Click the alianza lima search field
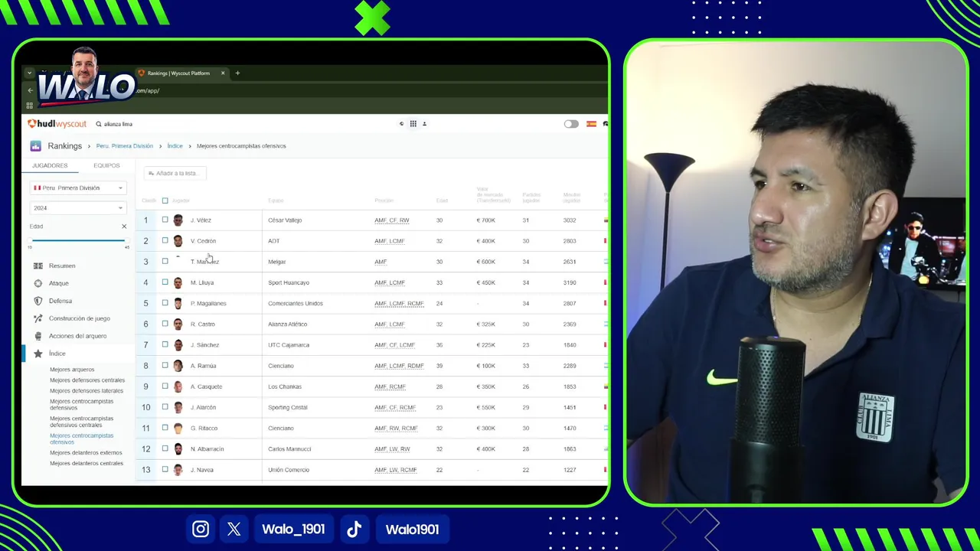Viewport: 980px width, 551px height. tap(118, 124)
